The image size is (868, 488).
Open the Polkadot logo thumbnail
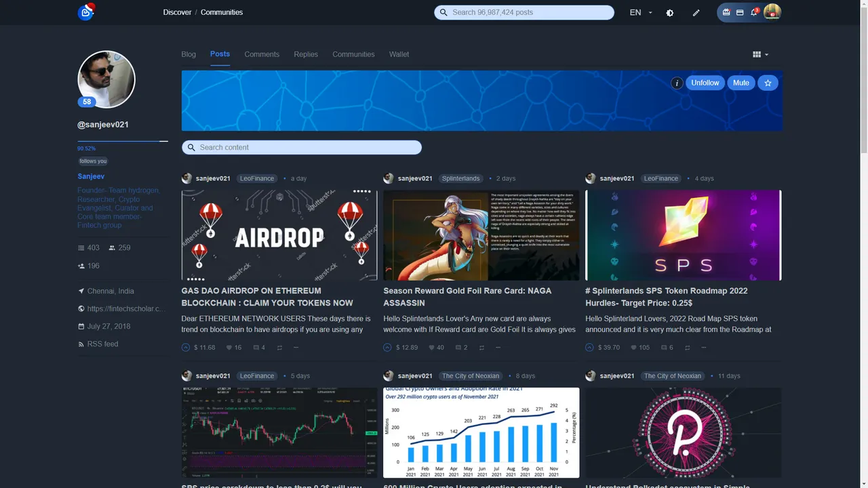tap(683, 432)
